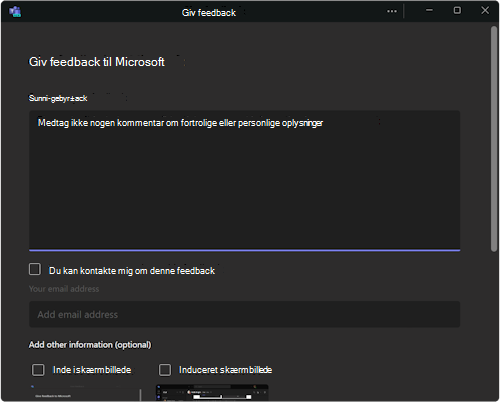The width and height of the screenshot is (500, 402).
Task: Click the 'Sunni-gebyr±ack' field label
Action: pos(58,98)
